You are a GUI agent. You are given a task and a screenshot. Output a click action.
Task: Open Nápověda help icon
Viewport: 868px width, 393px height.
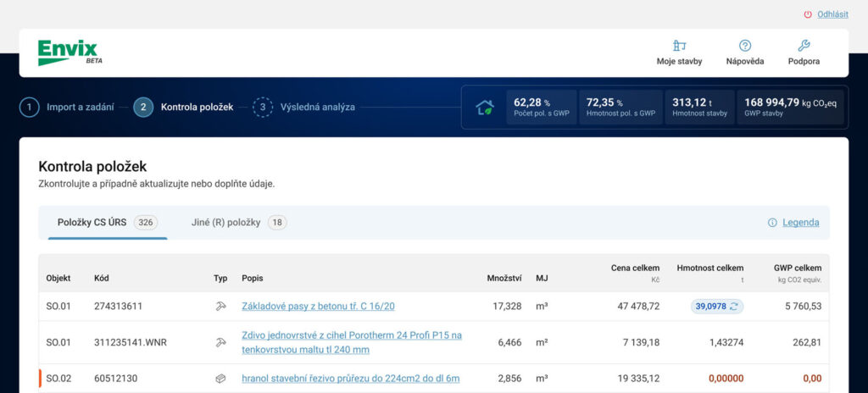[744, 46]
